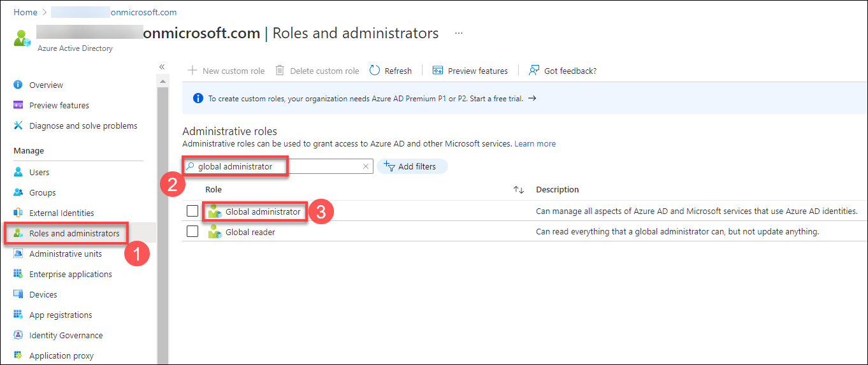Click the New custom role plus icon
The image size is (868, 365).
click(x=192, y=71)
